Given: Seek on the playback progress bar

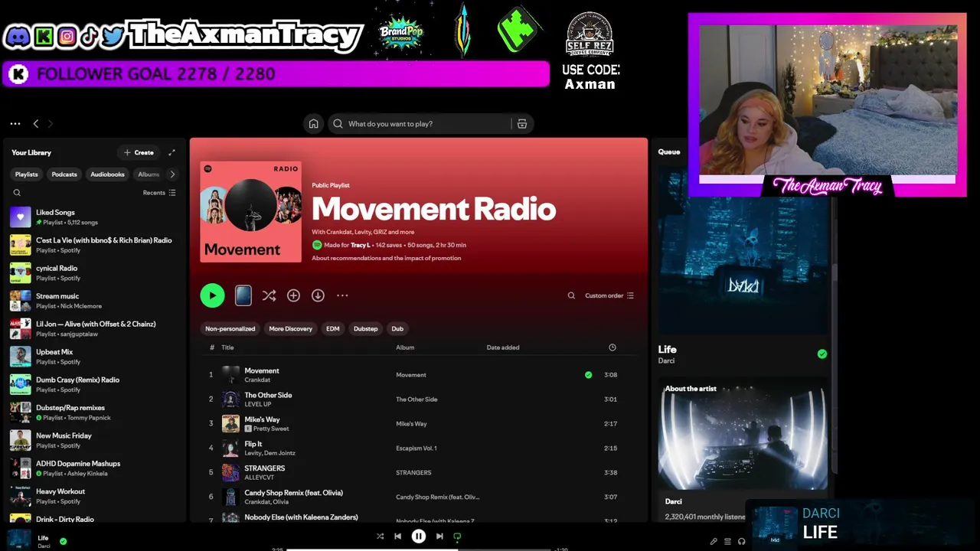Looking at the screenshot, I should pos(419,549).
